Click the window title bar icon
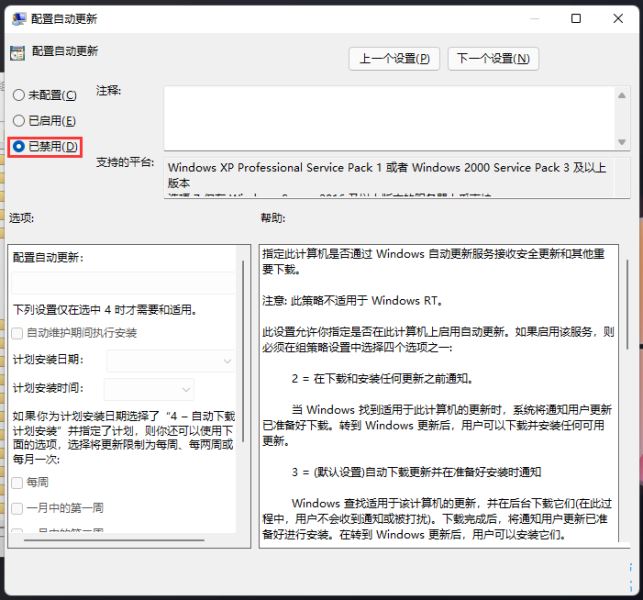This screenshot has height=600, width=643. 19,19
